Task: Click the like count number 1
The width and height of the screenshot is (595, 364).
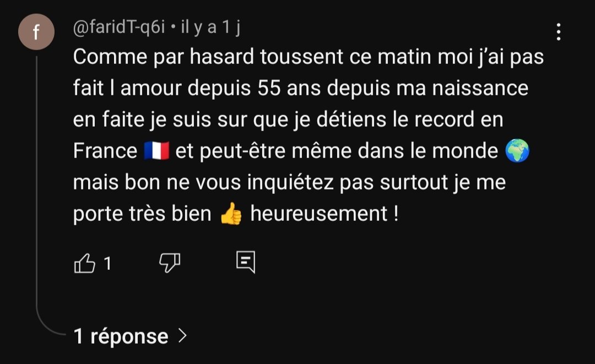Action: [x=107, y=264]
